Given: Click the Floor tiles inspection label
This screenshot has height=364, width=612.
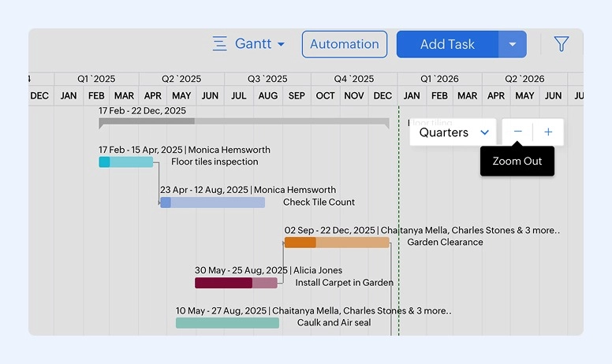Looking at the screenshot, I should [215, 162].
